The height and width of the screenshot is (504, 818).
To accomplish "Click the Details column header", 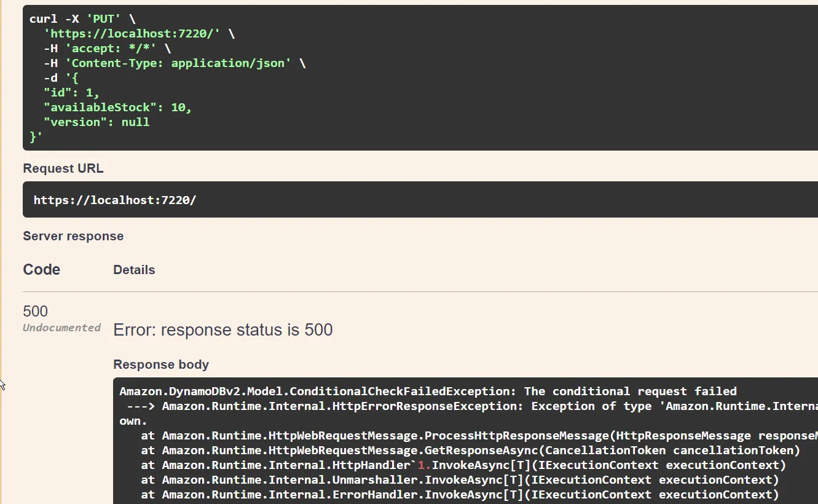I will click(x=134, y=269).
